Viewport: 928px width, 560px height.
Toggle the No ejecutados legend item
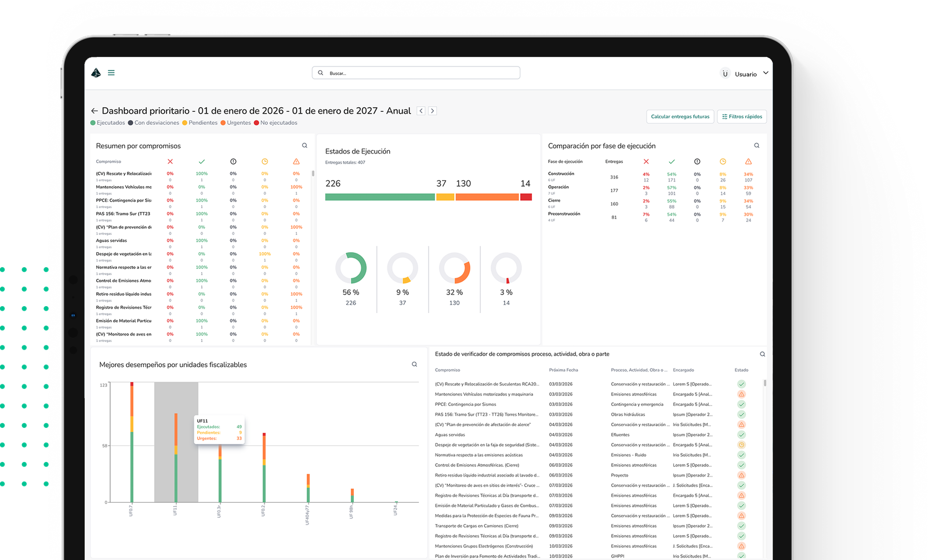coord(275,123)
